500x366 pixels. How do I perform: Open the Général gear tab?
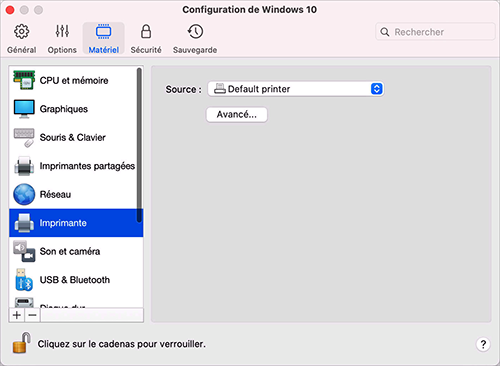click(22, 39)
